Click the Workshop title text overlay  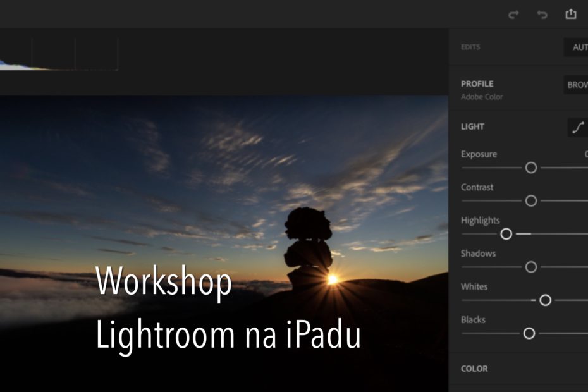point(163,283)
